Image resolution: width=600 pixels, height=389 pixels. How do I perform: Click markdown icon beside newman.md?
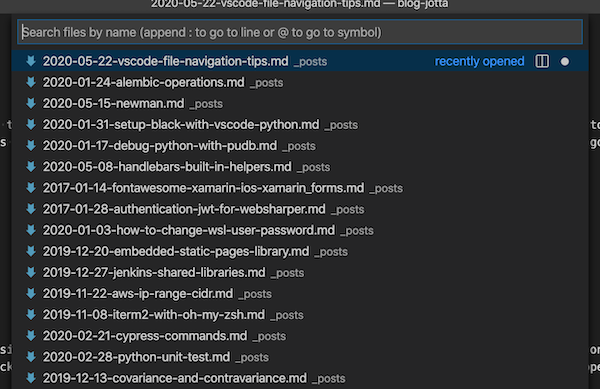tap(31, 103)
